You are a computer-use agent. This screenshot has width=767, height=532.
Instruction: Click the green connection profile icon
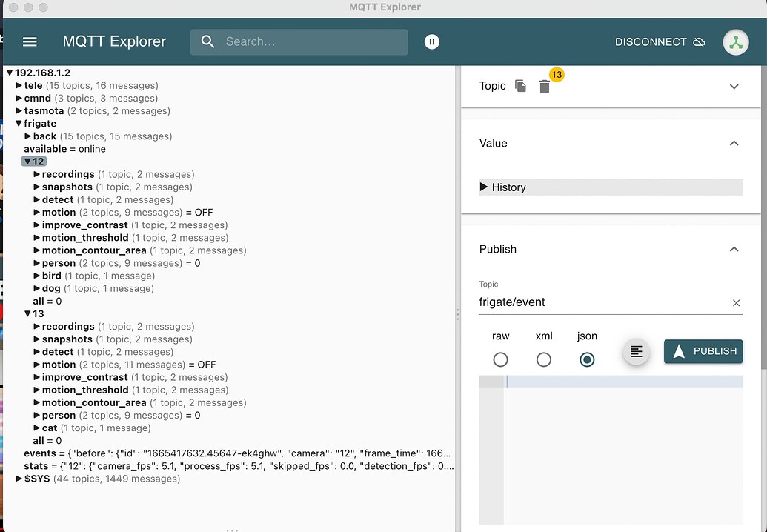point(736,41)
